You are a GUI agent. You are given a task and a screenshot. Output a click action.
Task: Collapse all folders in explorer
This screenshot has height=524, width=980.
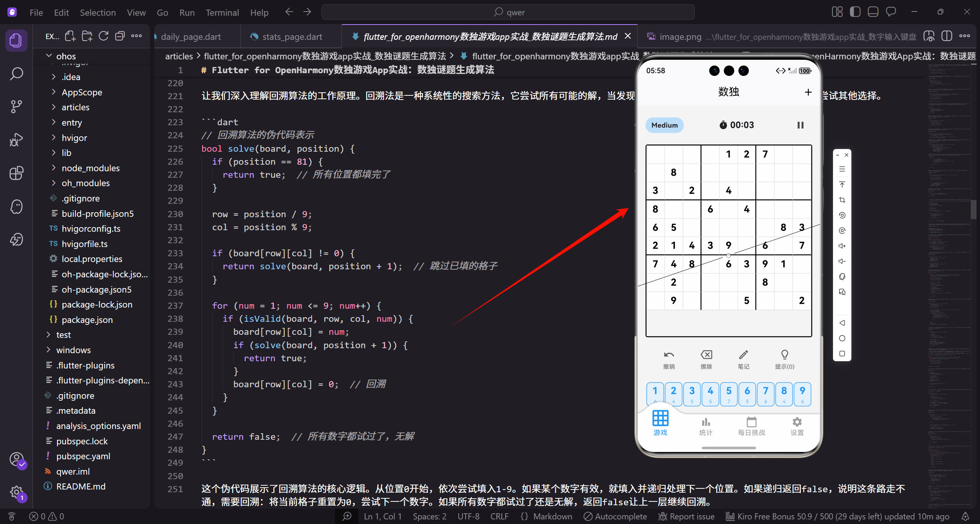[120, 36]
